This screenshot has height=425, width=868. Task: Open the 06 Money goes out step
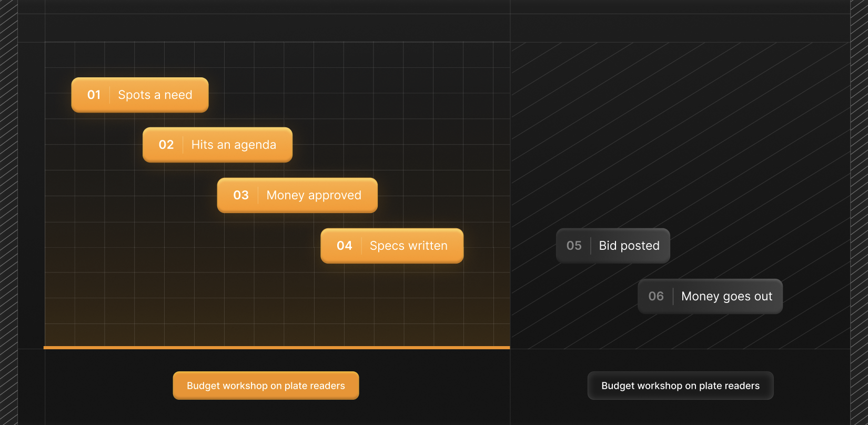click(x=710, y=296)
